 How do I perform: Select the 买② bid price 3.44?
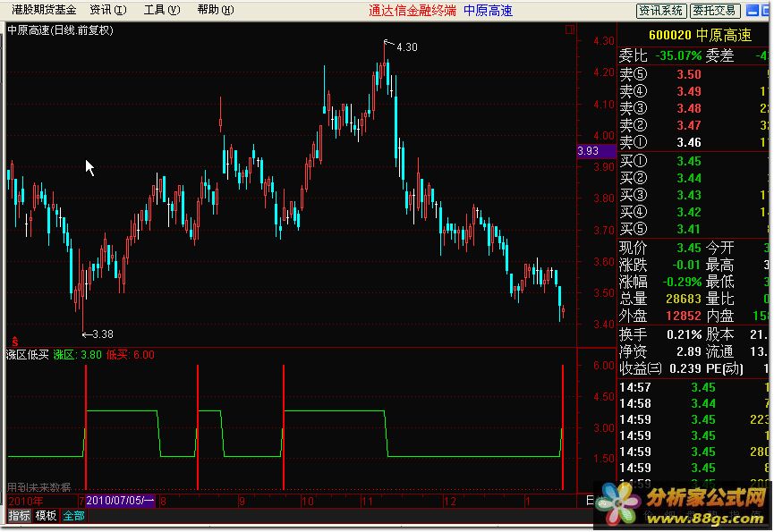(689, 178)
